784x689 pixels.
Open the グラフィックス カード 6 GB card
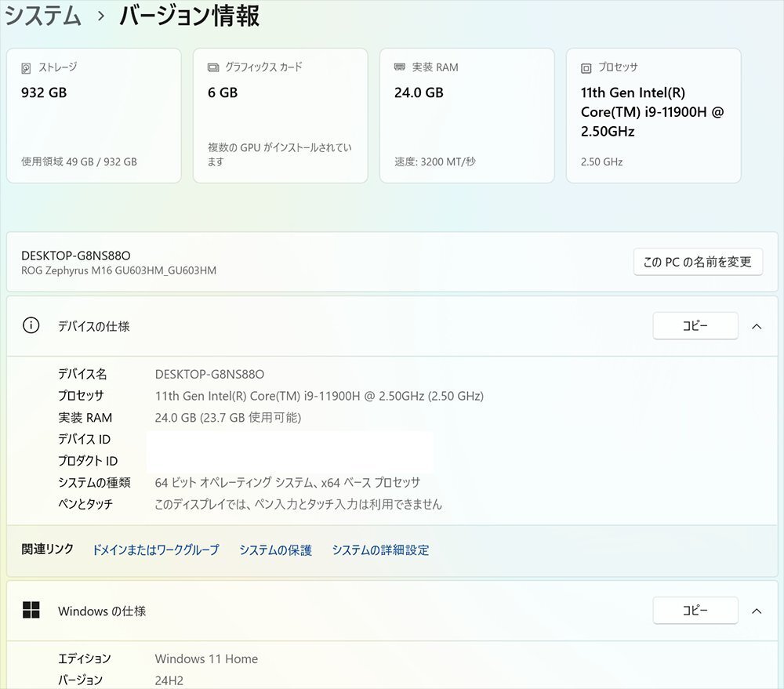(x=280, y=116)
